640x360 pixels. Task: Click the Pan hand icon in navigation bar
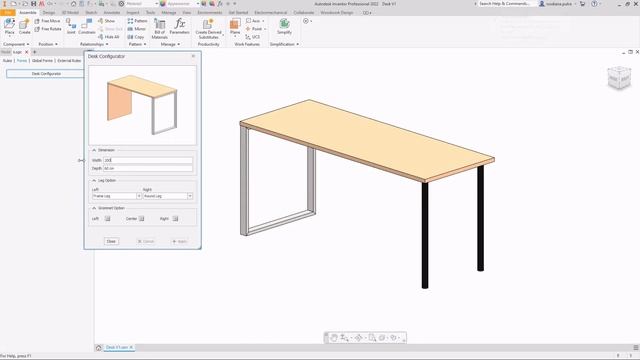point(334,338)
